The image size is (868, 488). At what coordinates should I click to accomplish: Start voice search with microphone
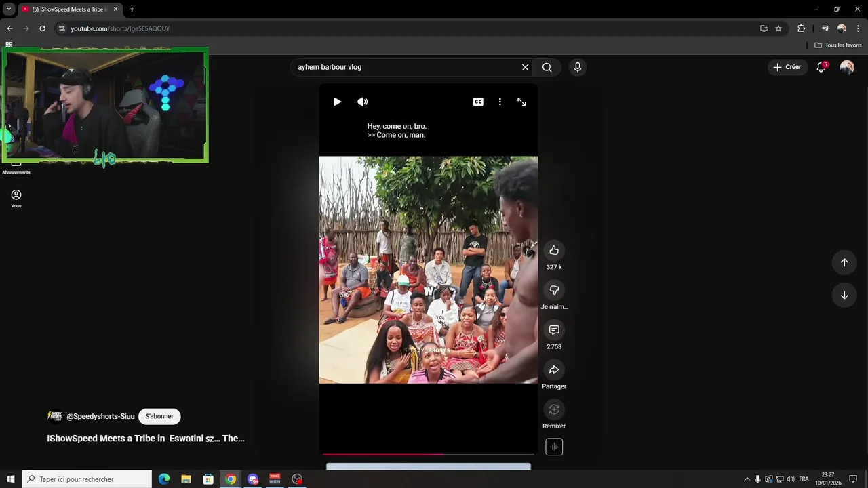[x=578, y=67]
